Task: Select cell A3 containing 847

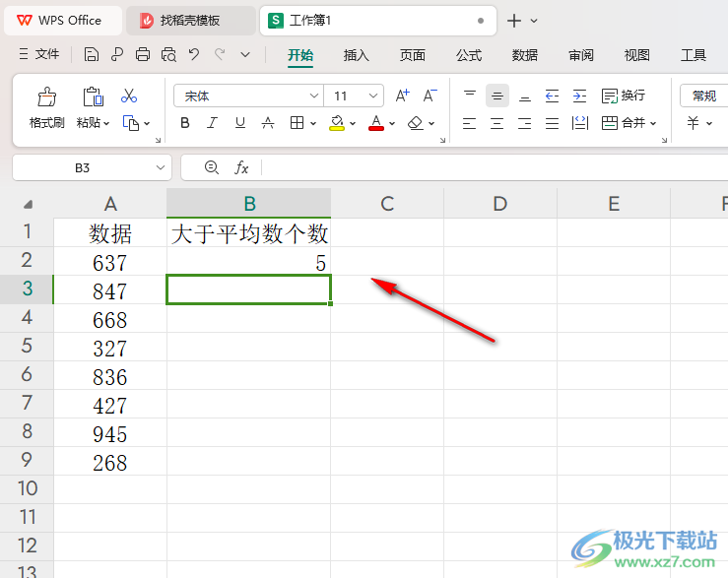Action: click(x=110, y=289)
